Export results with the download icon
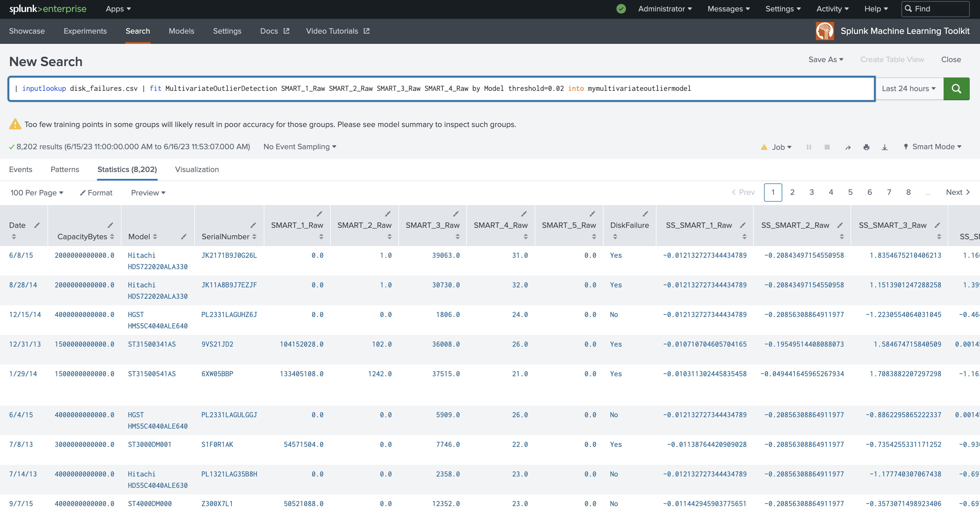 click(x=884, y=147)
